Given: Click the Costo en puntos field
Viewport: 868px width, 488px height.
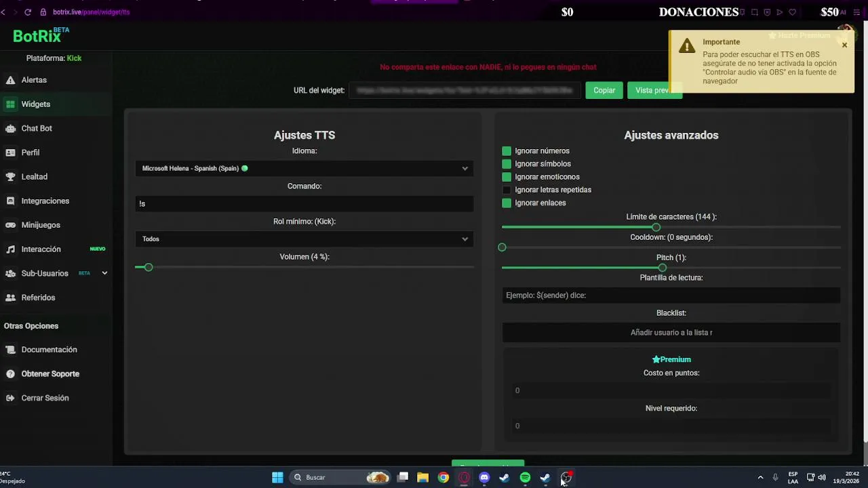Looking at the screenshot, I should pos(671,390).
